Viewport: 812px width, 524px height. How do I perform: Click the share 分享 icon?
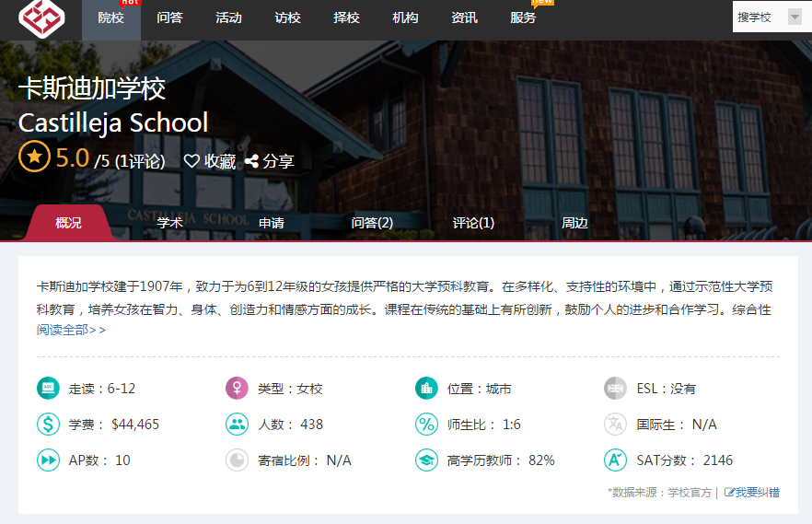tap(251, 161)
